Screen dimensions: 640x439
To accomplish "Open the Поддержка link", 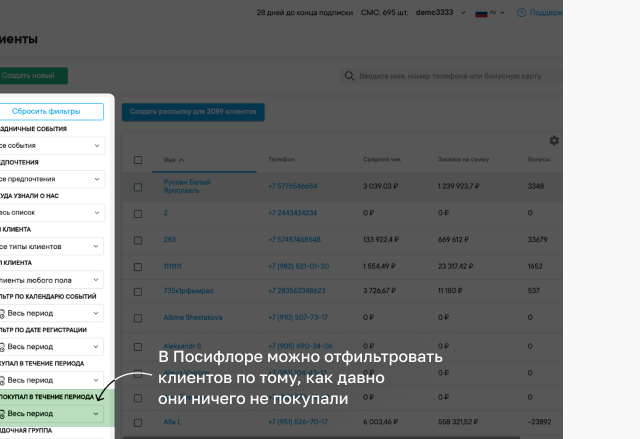I will pos(546,13).
